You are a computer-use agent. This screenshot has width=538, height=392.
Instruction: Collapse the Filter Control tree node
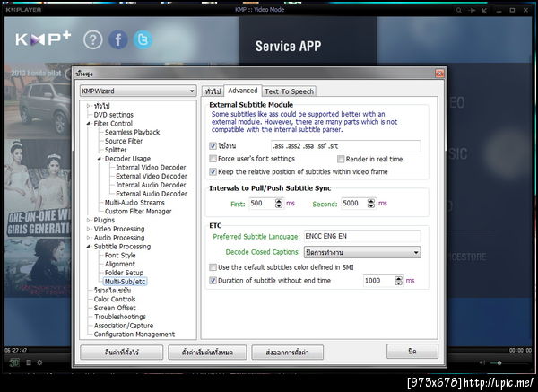point(88,123)
